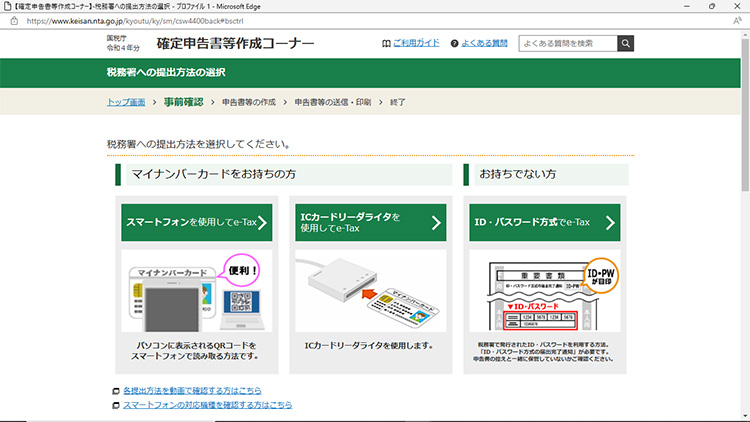Click the question mark icon beside よくある質問
750x422 pixels.
[x=454, y=44]
